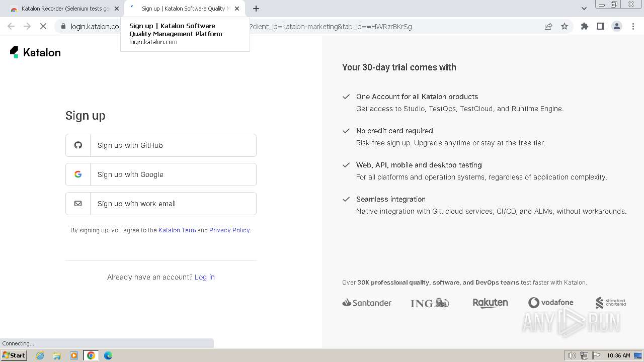The width and height of the screenshot is (644, 362).
Task: Close the Sign up tab
Action: pos(237,9)
